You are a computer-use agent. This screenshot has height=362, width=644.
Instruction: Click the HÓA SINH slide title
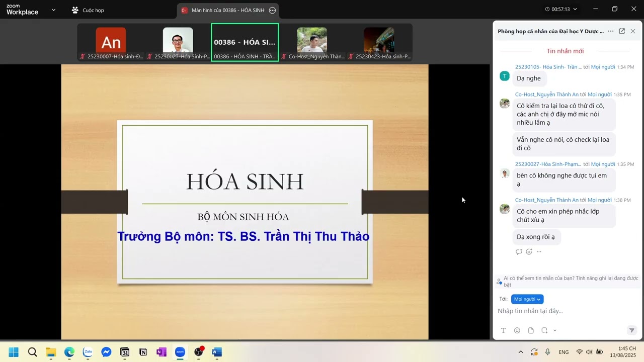tap(245, 182)
